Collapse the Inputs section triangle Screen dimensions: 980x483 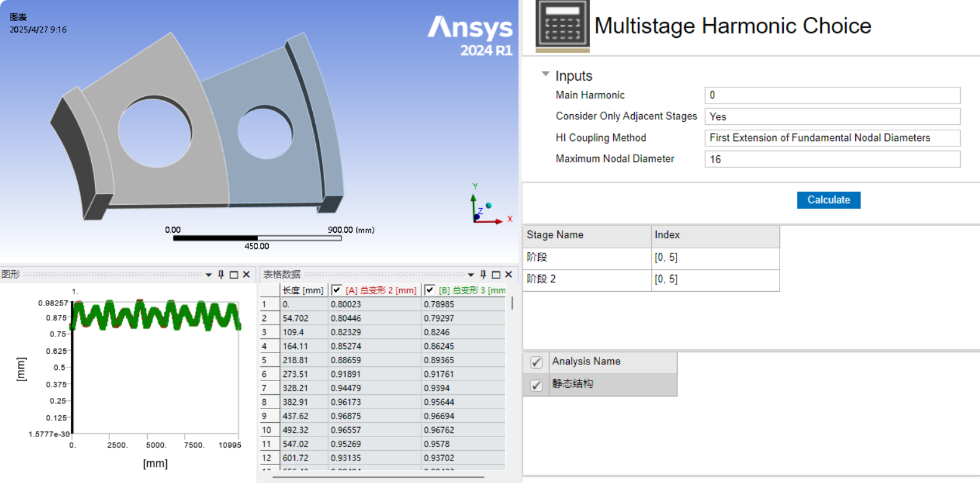[546, 74]
